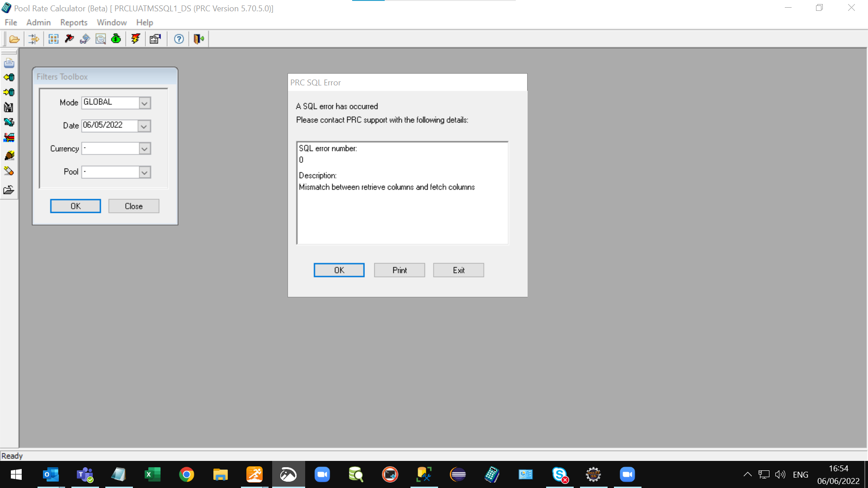Open the Reports menu
This screenshot has height=488, width=868.
coord(74,22)
